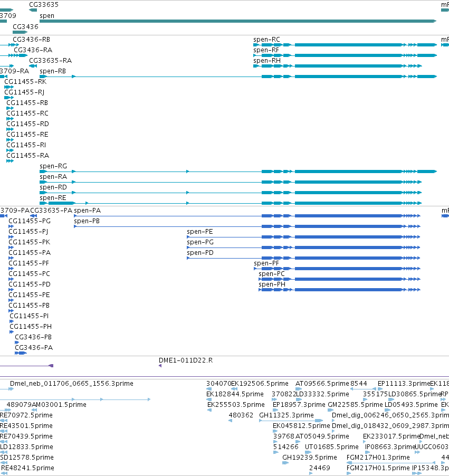449x476 pixels.
Task: Select the spen-RB transcript glyph
Action: point(238,77)
